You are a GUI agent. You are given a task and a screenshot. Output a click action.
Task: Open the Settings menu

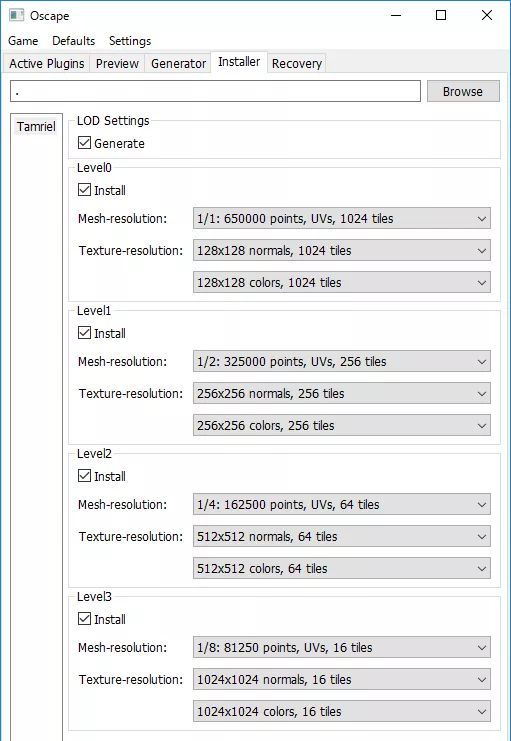click(x=130, y=41)
